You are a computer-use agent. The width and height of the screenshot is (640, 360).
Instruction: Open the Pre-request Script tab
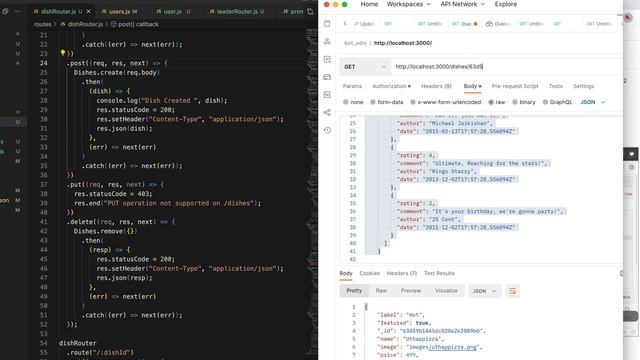click(x=515, y=86)
